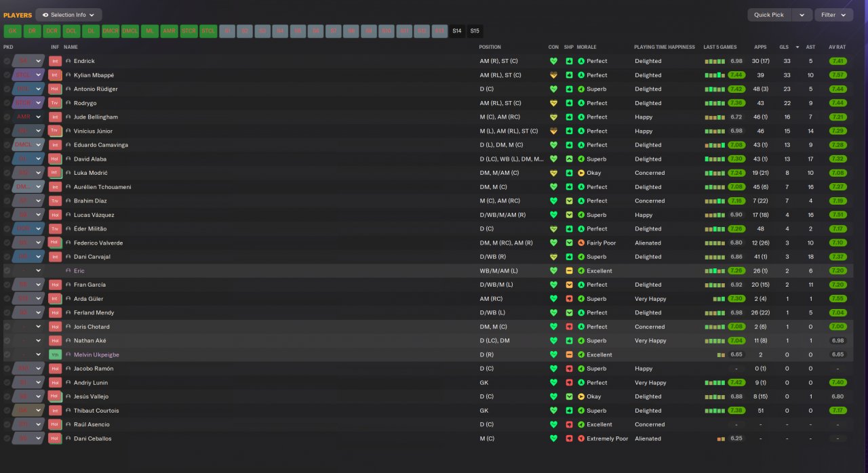This screenshot has width=868, height=473.
Task: Click Kylian Mbappé's condition heart icon
Action: tap(553, 75)
